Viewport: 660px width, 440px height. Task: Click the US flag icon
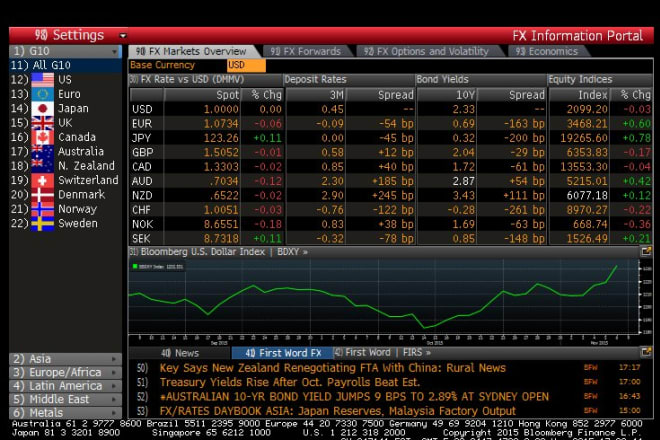(x=43, y=80)
